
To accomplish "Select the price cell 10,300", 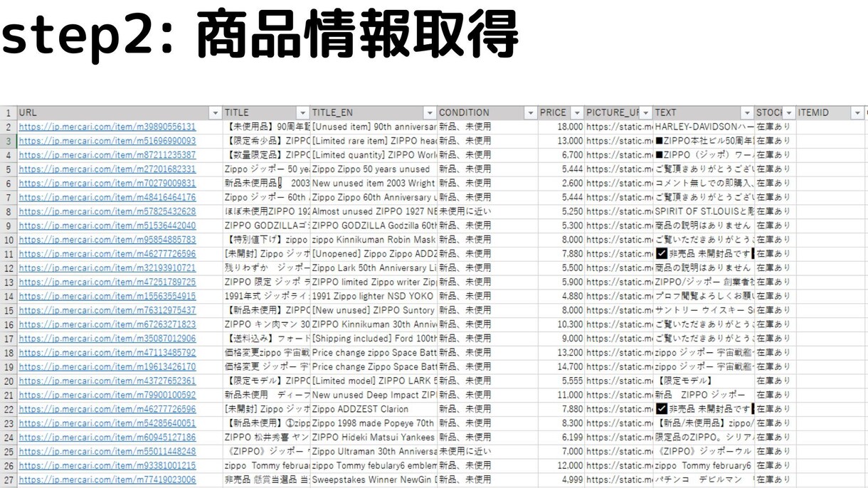I will [x=561, y=324].
